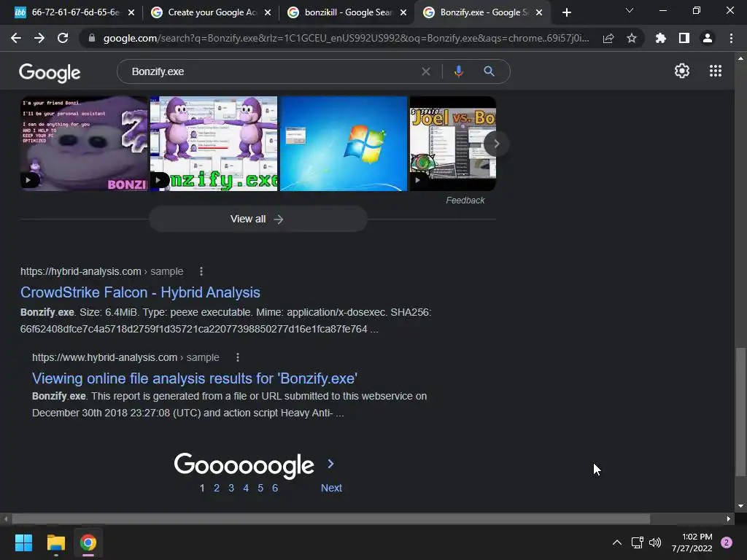Screen dimensions: 747x560
Task: Toggle the Chrome side panel
Action: pos(684,39)
